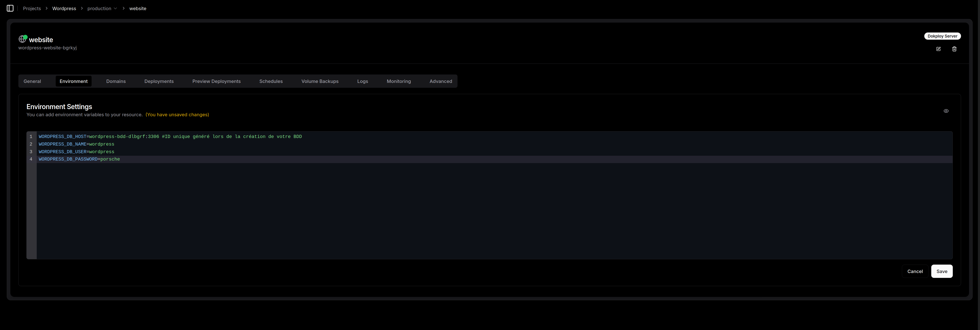Open the Monitoring tab
The width and height of the screenshot is (980, 330).
pos(399,81)
